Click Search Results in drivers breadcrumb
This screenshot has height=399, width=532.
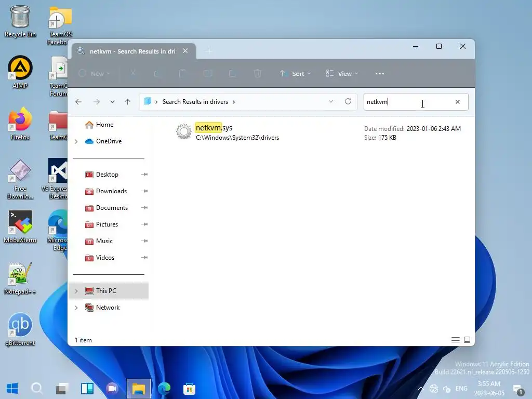(195, 102)
